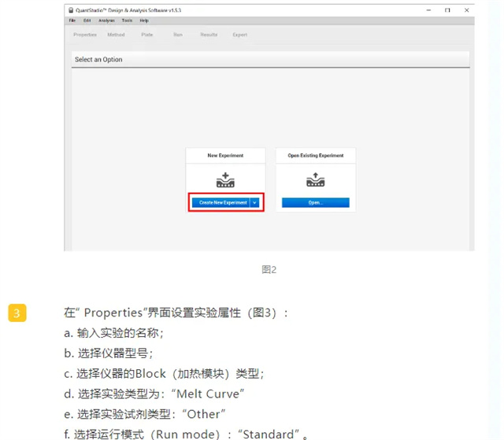This screenshot has height=440, width=504.
Task: Switch to the Method tab
Action: point(116,35)
